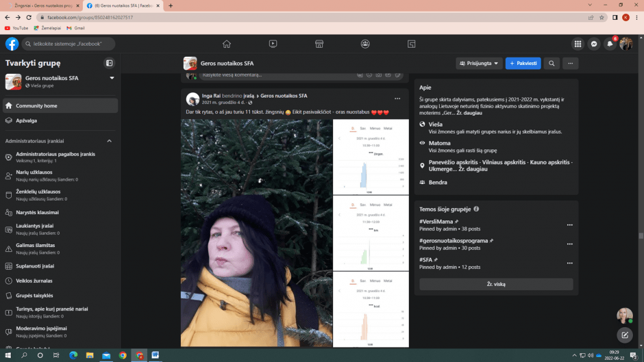The image size is (644, 362).
Task: Open the browser tab search chevron
Action: click(590, 5)
